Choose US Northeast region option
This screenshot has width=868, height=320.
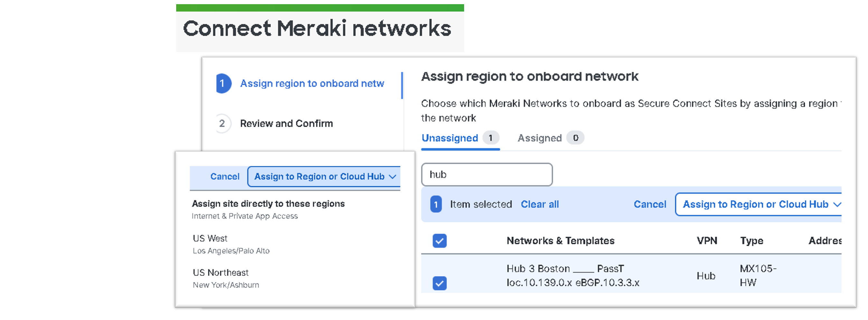[x=220, y=272]
